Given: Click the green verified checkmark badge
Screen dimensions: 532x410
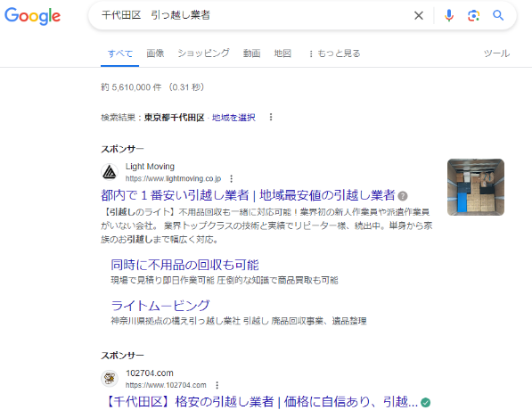Looking at the screenshot, I should pos(425,403).
